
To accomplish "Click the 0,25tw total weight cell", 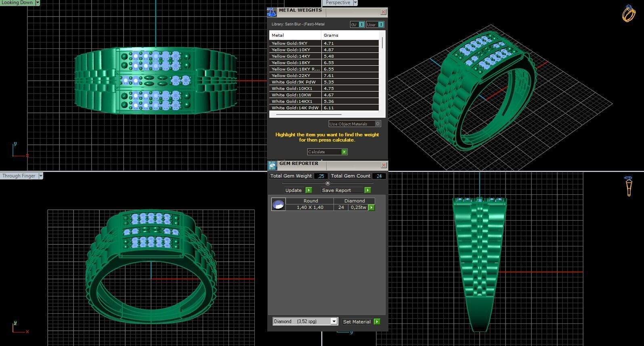I will tap(359, 208).
